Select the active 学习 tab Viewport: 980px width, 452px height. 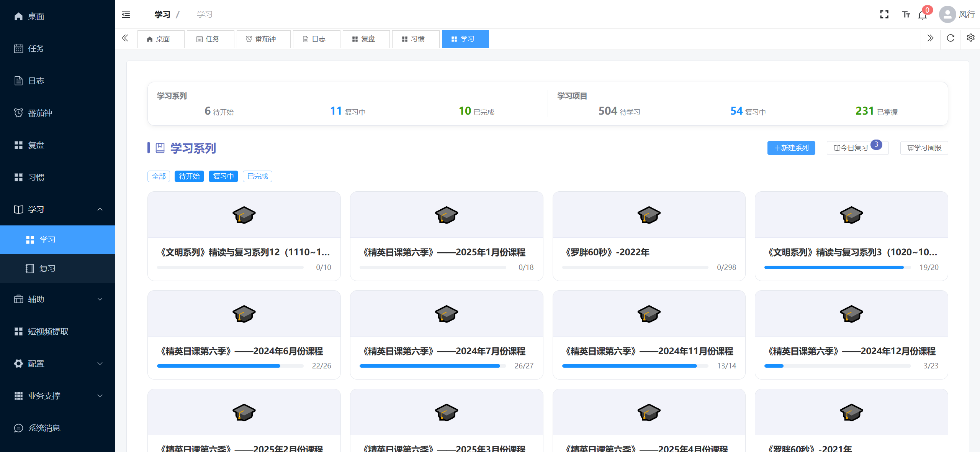click(465, 39)
